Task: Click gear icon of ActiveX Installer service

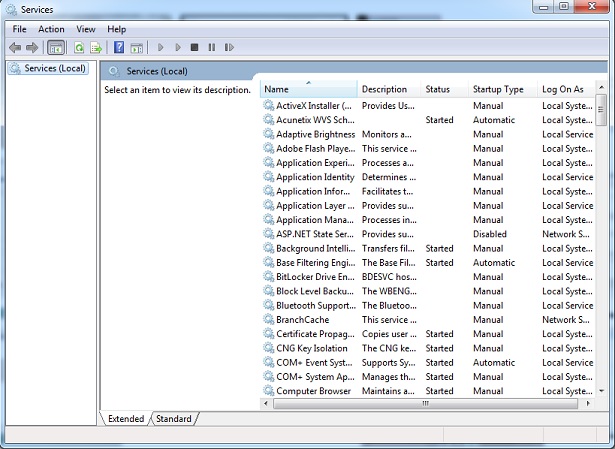Action: point(268,105)
